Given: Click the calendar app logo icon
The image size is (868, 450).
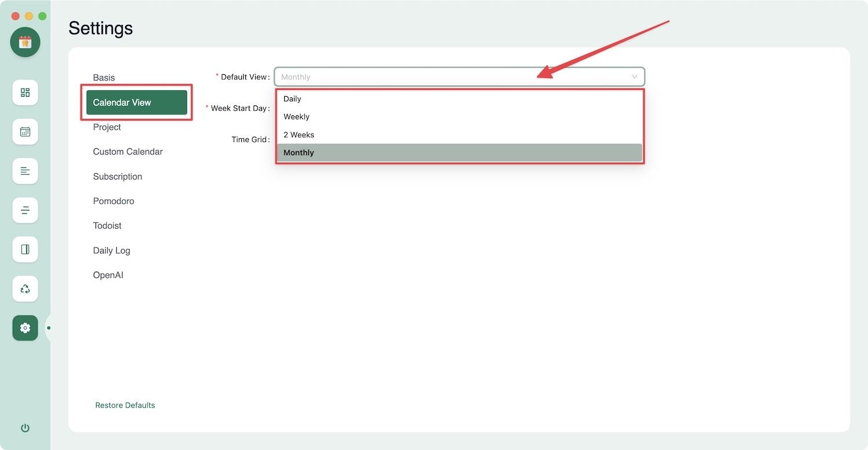Looking at the screenshot, I should [25, 42].
